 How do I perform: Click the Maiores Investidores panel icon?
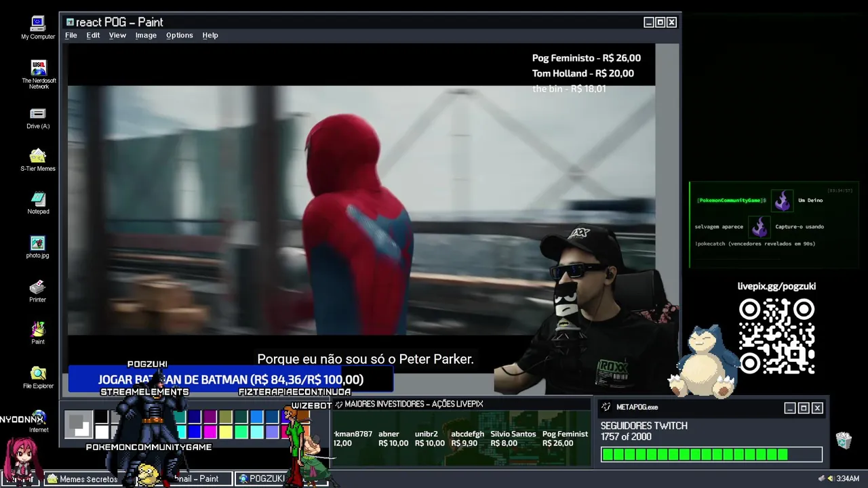pos(339,405)
